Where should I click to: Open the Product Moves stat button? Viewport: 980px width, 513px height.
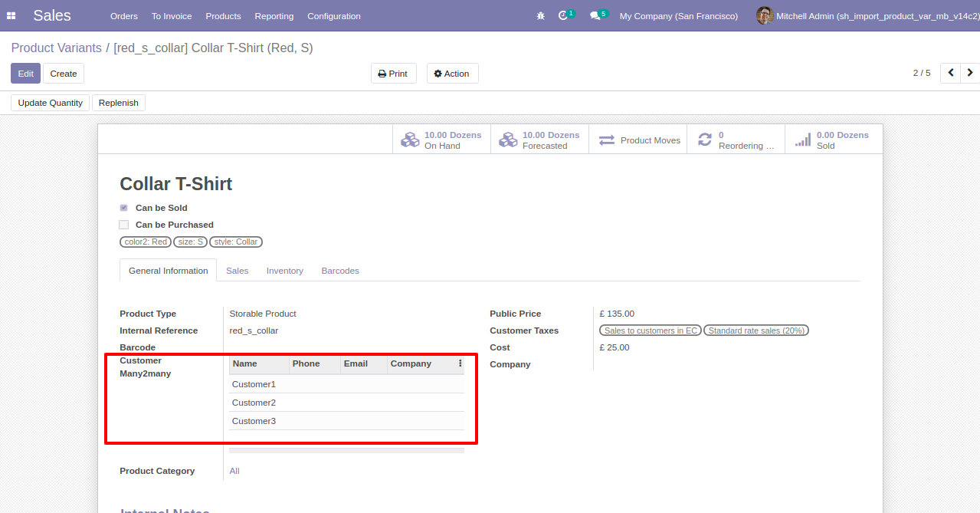click(x=638, y=140)
